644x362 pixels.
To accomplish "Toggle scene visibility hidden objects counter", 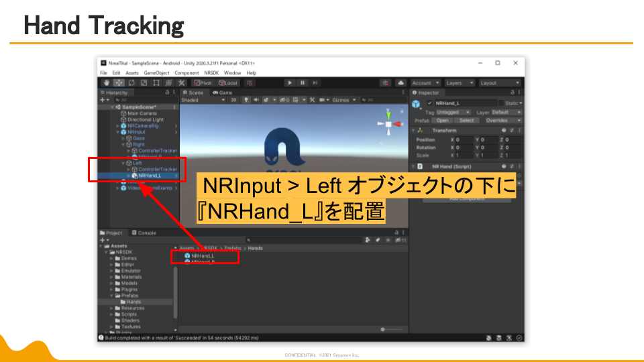I will [x=284, y=100].
